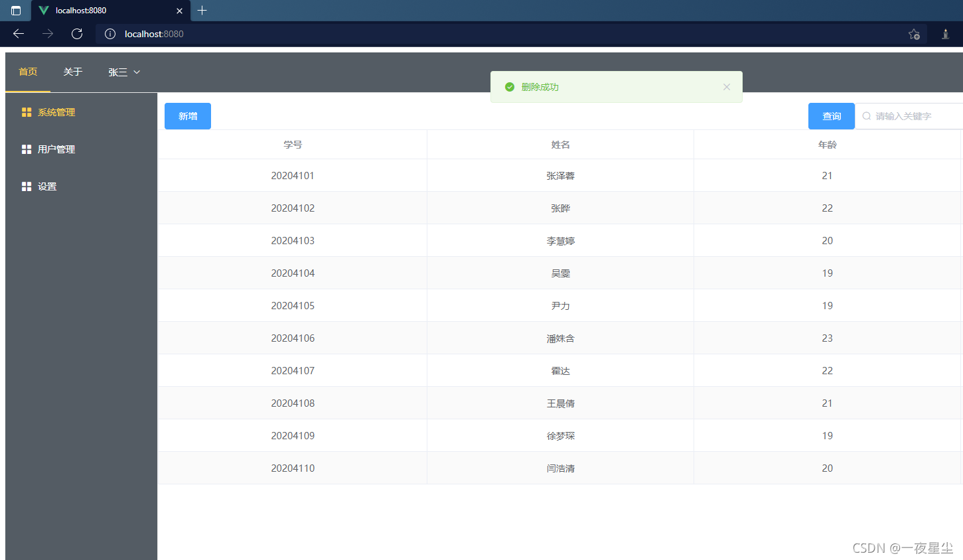The height and width of the screenshot is (560, 963).
Task: Click the name 张泽蓉
Action: (x=561, y=176)
